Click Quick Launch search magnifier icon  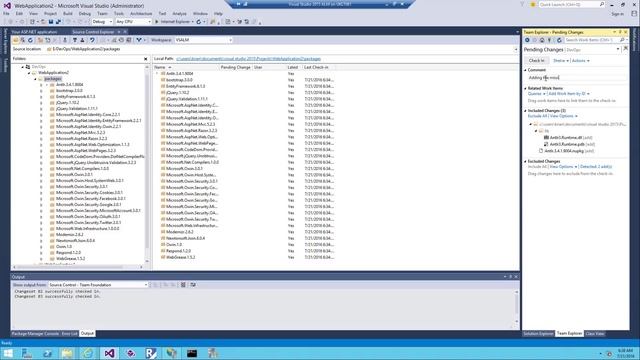point(602,4)
